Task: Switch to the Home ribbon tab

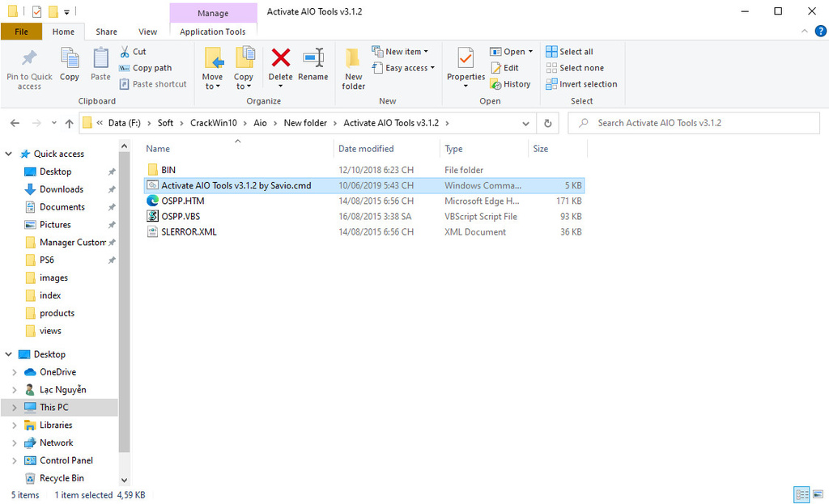Action: point(63,32)
